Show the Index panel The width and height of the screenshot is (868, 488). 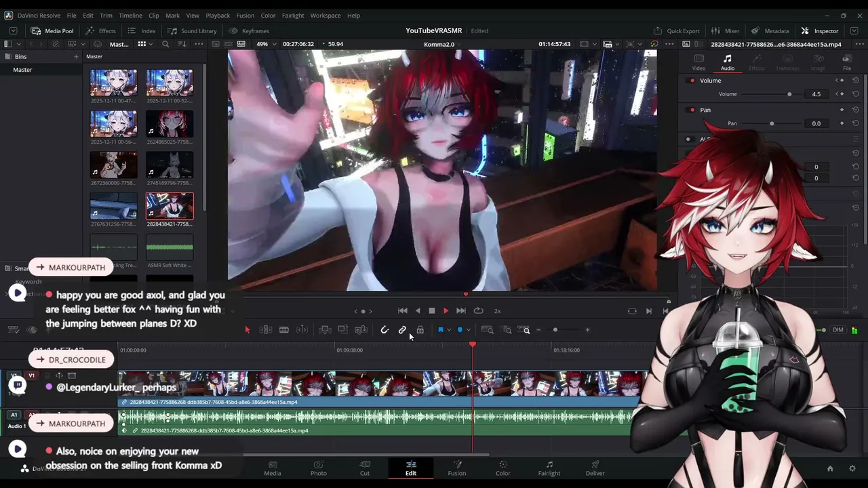pyautogui.click(x=142, y=30)
